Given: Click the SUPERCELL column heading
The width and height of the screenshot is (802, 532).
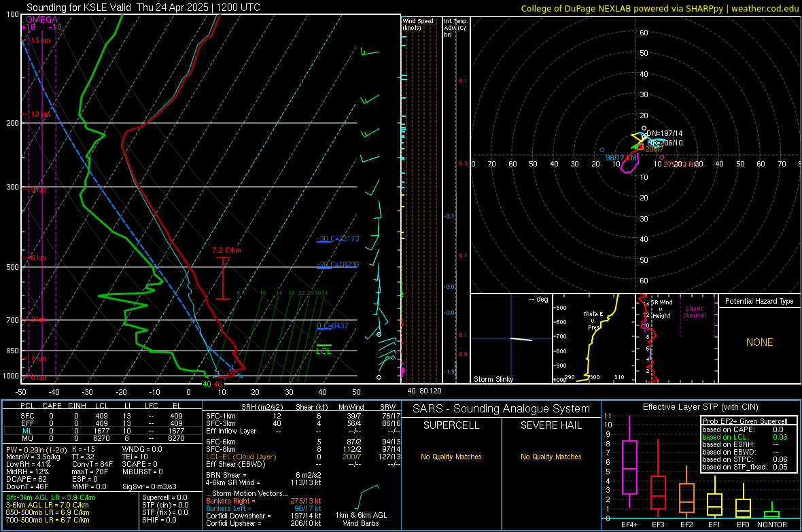Looking at the screenshot, I should pos(451,425).
